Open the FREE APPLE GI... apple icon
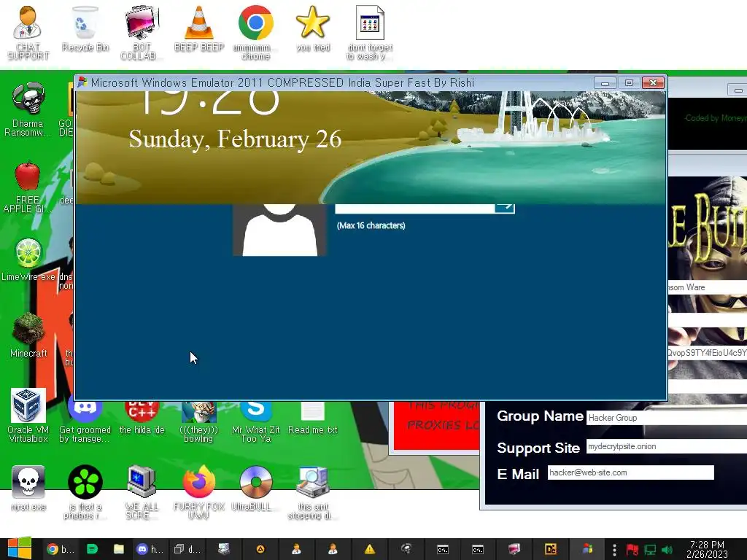Image resolution: width=747 pixels, height=560 pixels. (28, 187)
